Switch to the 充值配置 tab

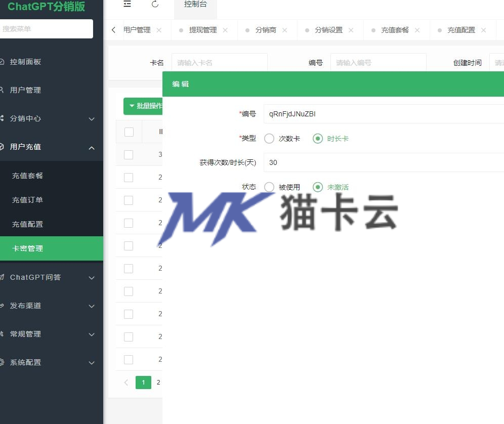pos(461,30)
